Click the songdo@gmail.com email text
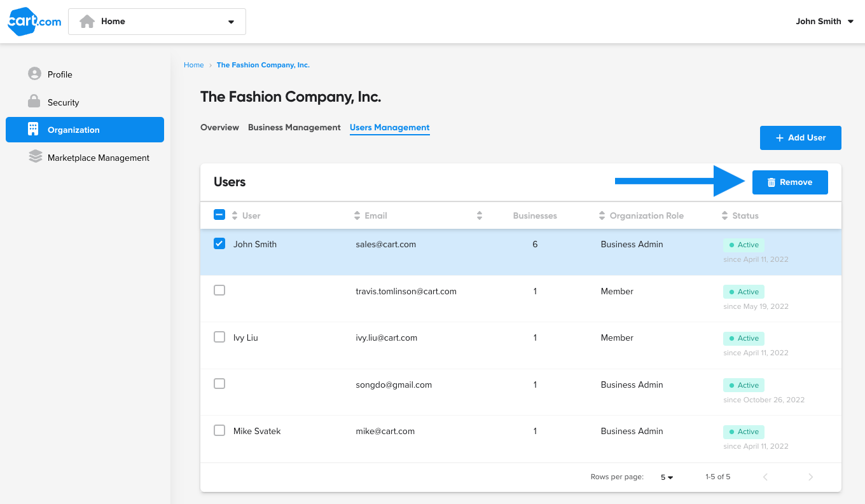Image resolution: width=865 pixels, height=504 pixels. [394, 385]
